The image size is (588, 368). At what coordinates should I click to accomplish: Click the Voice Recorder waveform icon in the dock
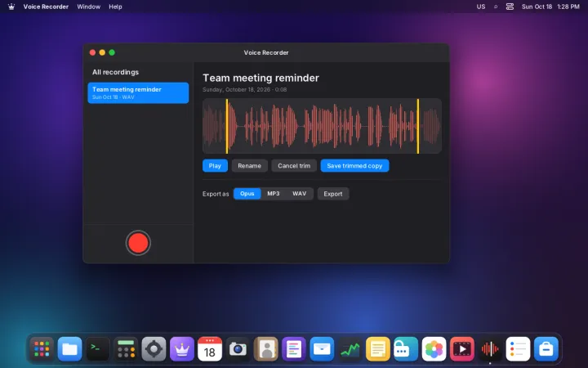(490, 349)
